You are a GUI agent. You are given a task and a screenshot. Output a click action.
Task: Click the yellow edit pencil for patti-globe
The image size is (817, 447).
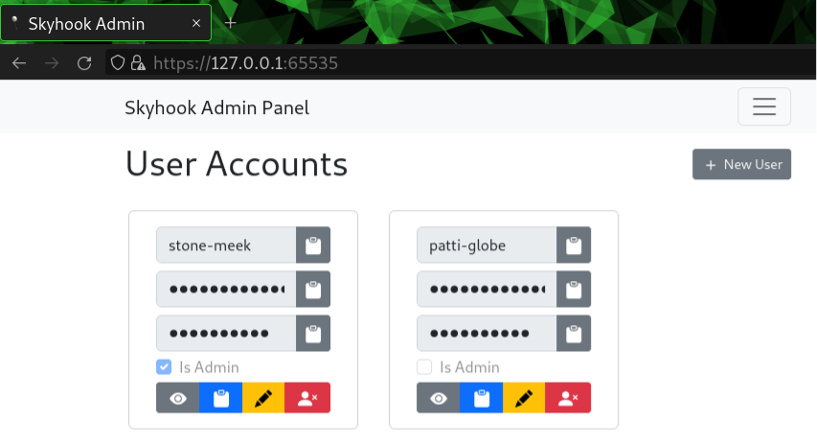tap(525, 398)
